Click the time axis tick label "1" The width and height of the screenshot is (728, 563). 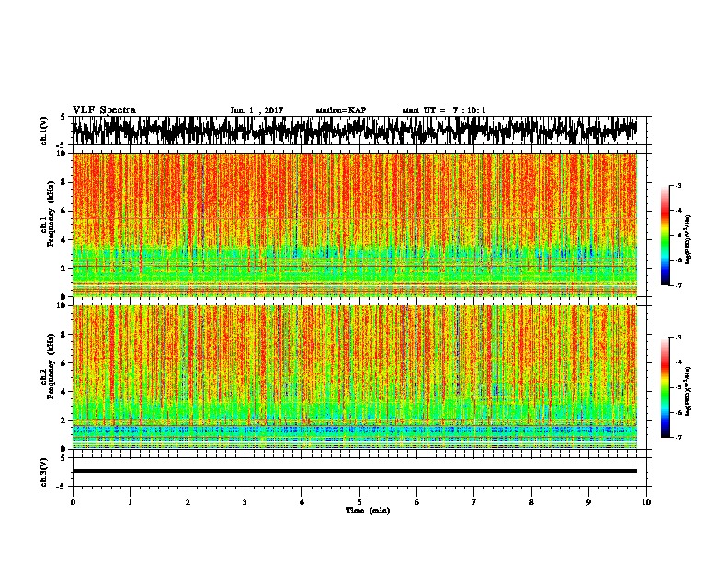point(130,502)
